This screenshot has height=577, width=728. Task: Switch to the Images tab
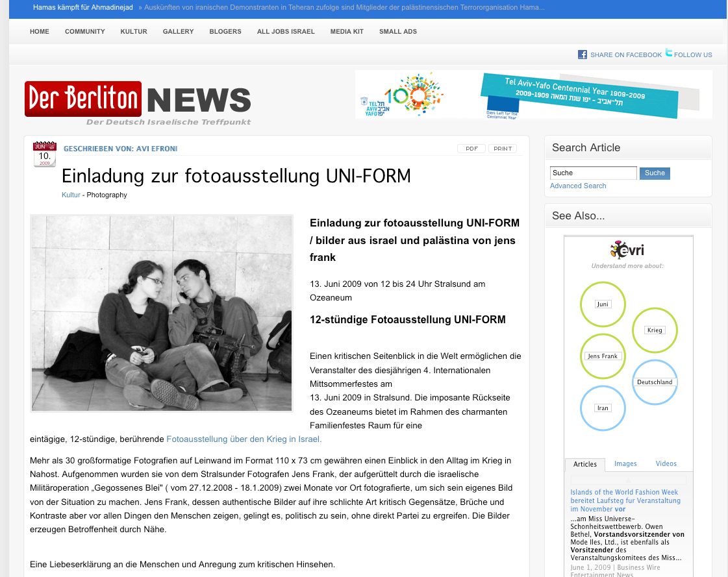click(625, 464)
